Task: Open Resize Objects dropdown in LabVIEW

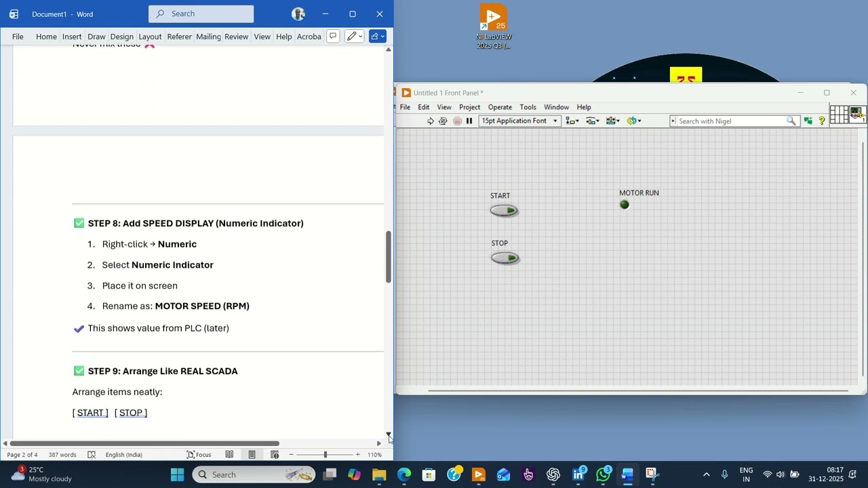Action: tap(613, 121)
